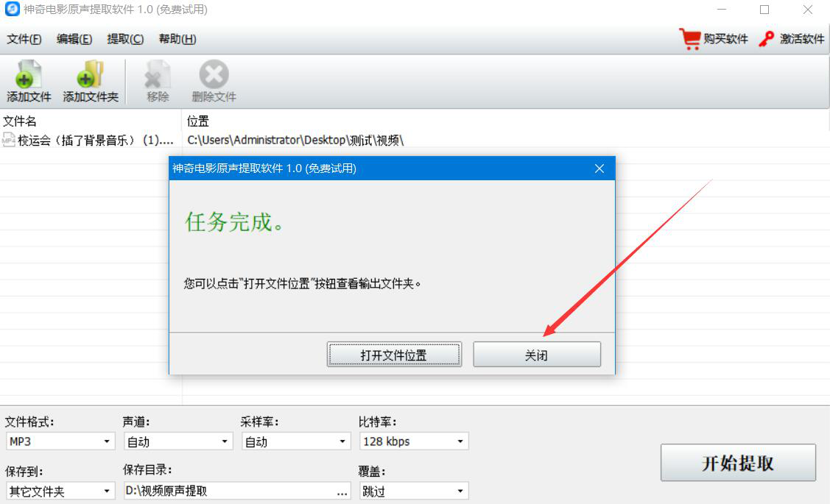Click the Close (关闭) dialog button
The width and height of the screenshot is (830, 504).
click(x=537, y=355)
